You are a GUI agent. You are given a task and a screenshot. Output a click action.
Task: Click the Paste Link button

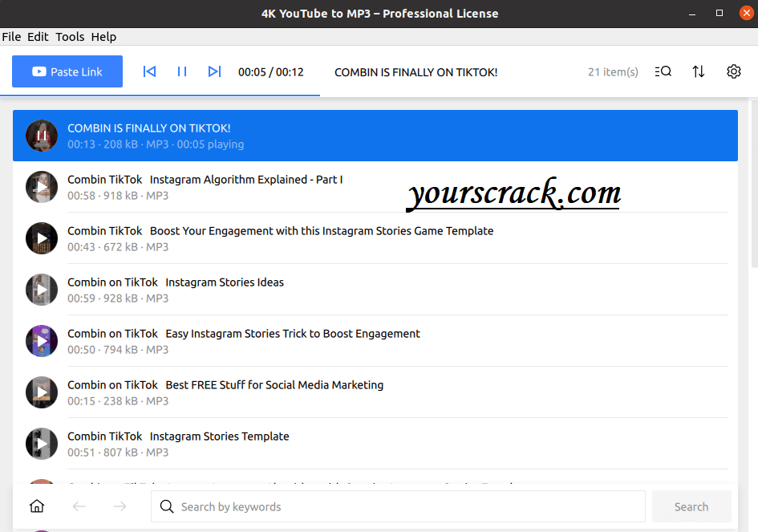pos(67,71)
